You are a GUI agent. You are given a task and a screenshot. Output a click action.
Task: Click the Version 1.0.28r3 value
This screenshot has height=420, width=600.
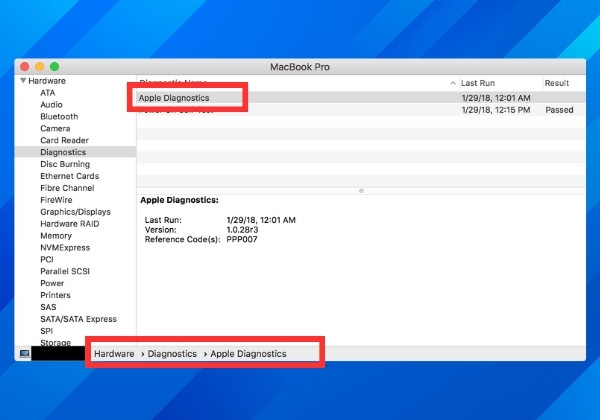(242, 230)
